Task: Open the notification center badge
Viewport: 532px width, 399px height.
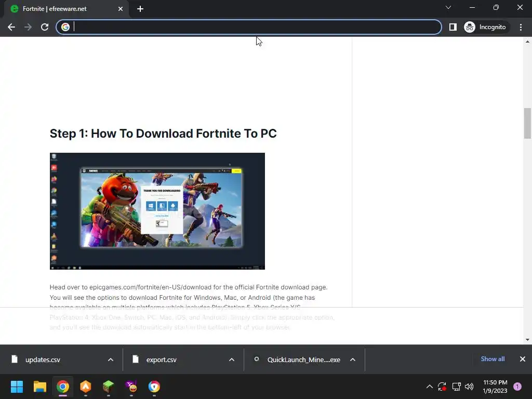Action: (x=517, y=387)
